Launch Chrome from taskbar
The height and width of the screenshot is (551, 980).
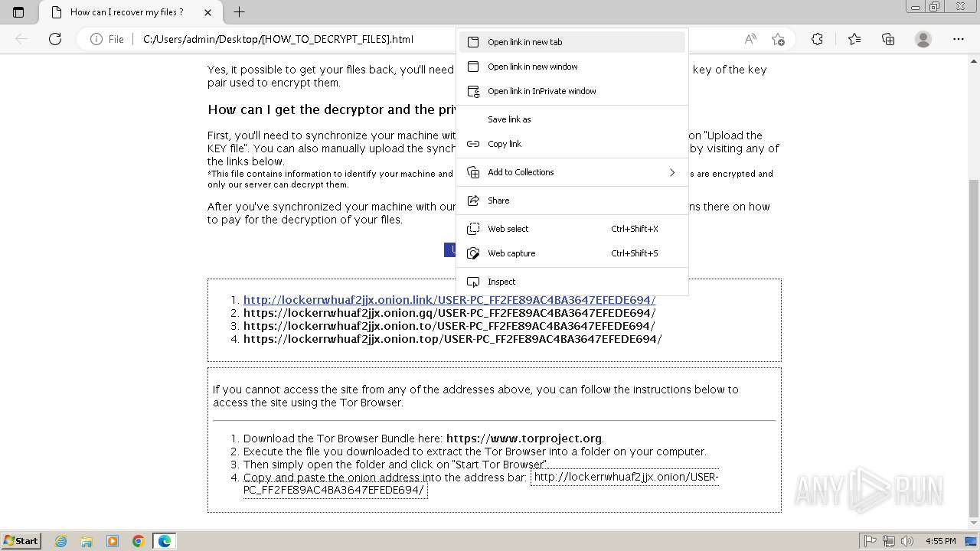pyautogui.click(x=139, y=541)
